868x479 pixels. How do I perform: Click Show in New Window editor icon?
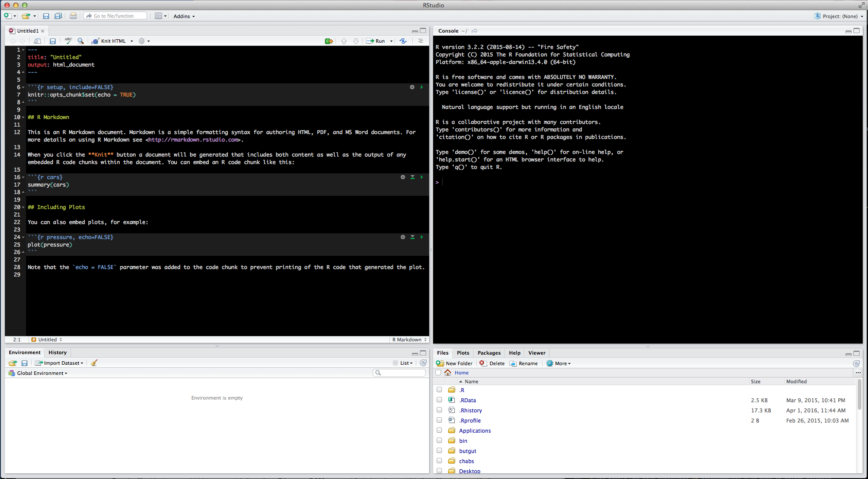(38, 41)
